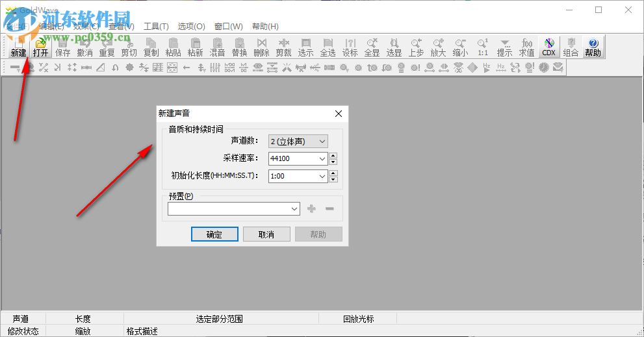Open the 窗口(W) menu
Image resolution: width=644 pixels, height=337 pixels.
228,26
